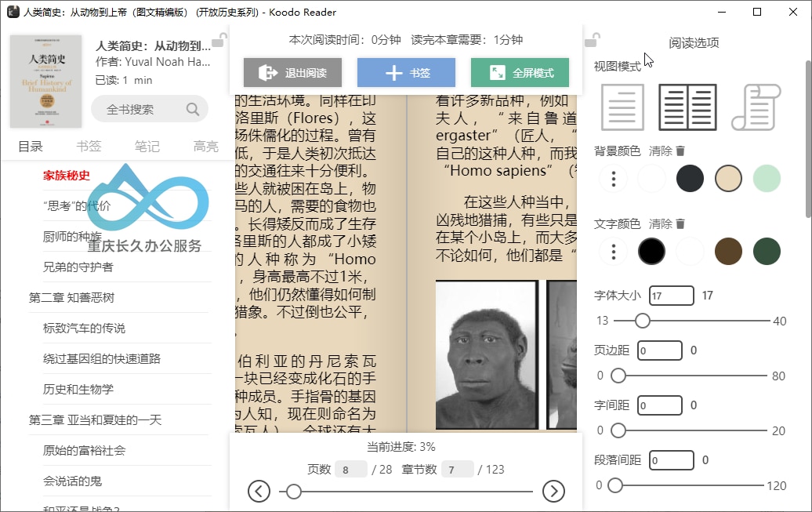
Task: Open chapter 厨师的种族
Action: (x=72, y=237)
